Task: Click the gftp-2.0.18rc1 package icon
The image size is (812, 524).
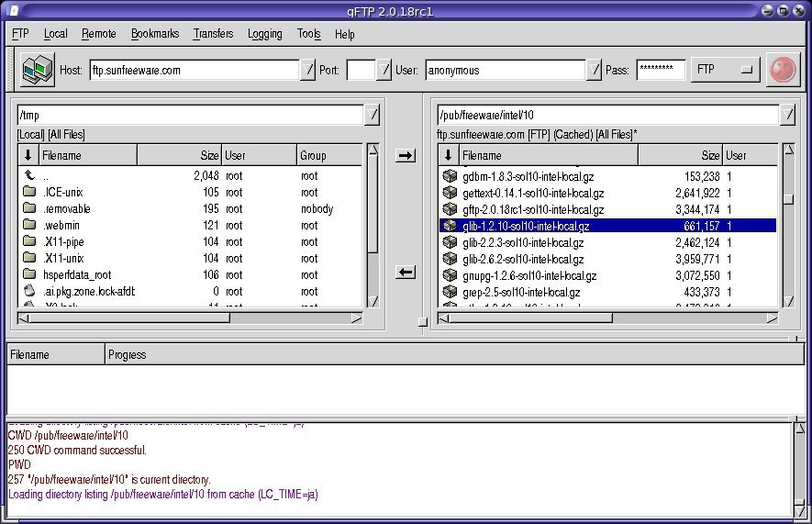Action: (x=450, y=209)
